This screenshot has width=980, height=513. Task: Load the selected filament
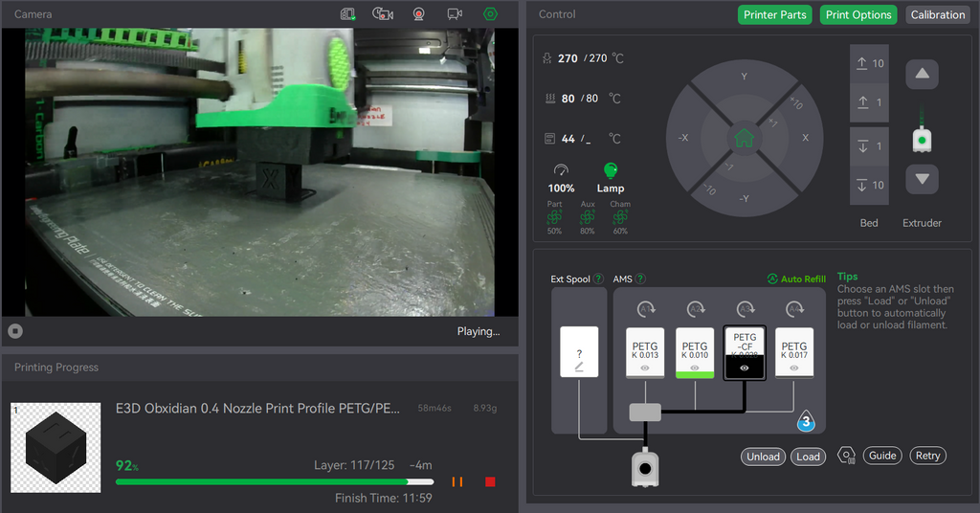tap(808, 457)
